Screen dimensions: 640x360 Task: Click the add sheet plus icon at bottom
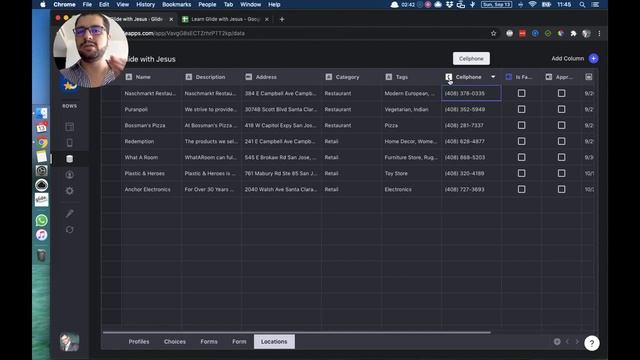pos(557,342)
